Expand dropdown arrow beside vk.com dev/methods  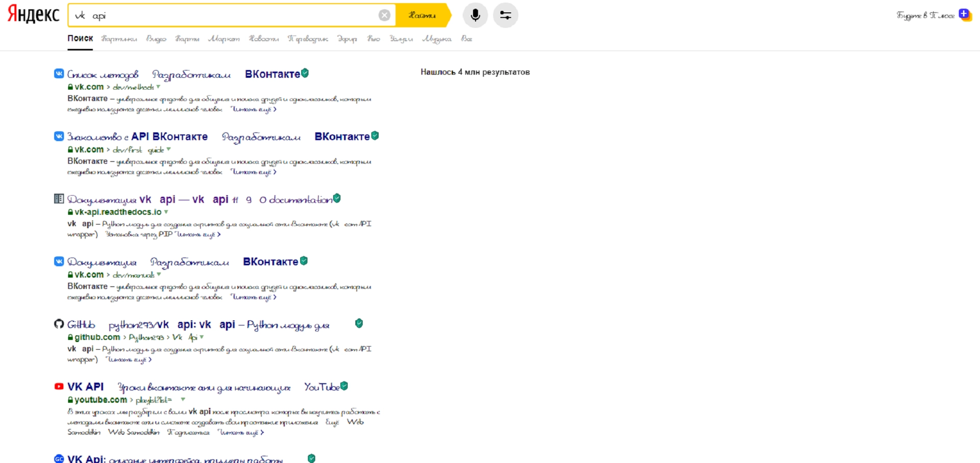(x=158, y=87)
